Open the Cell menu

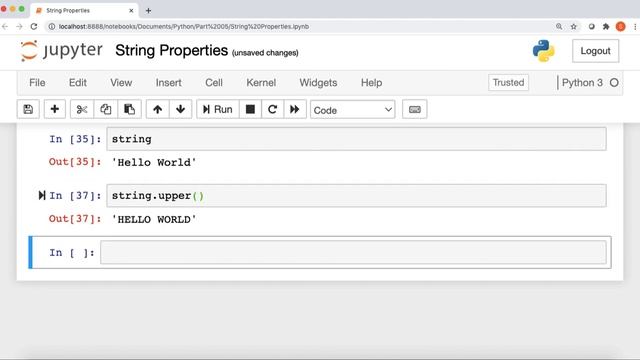[214, 83]
